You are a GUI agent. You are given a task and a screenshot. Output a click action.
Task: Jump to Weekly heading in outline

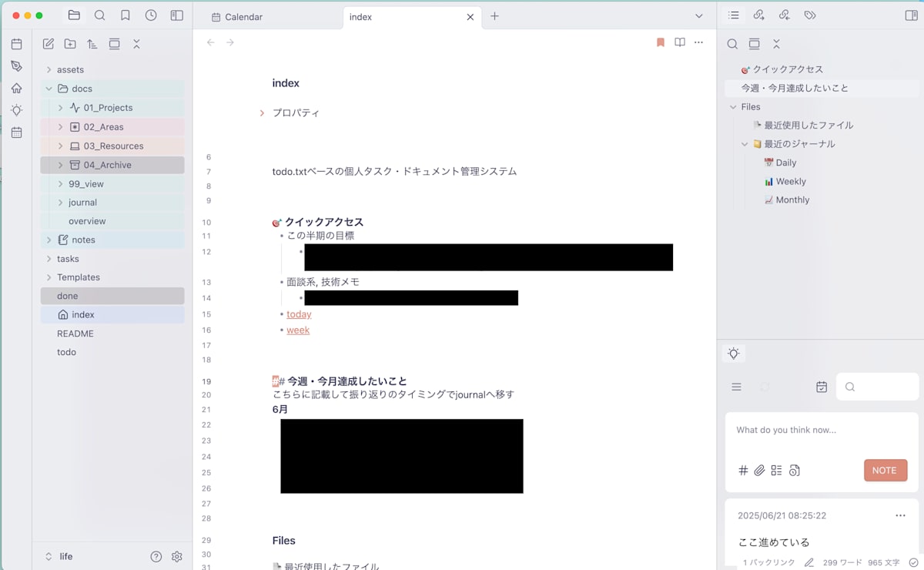tap(791, 182)
